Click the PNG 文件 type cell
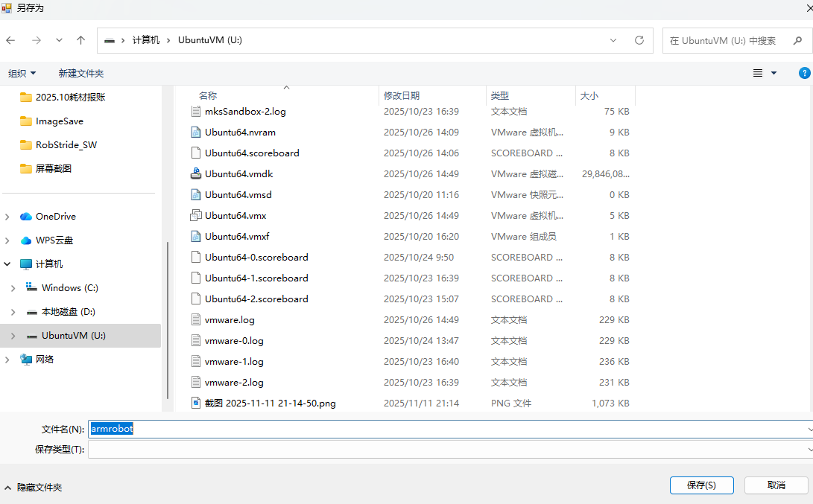 click(x=511, y=403)
